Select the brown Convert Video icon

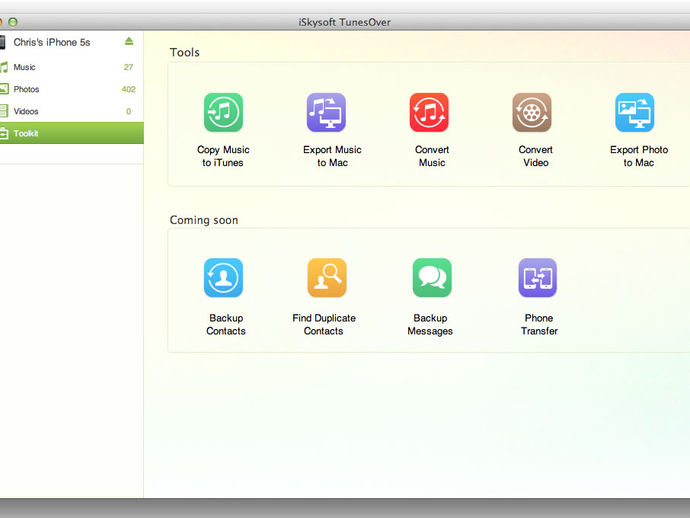pyautogui.click(x=532, y=112)
